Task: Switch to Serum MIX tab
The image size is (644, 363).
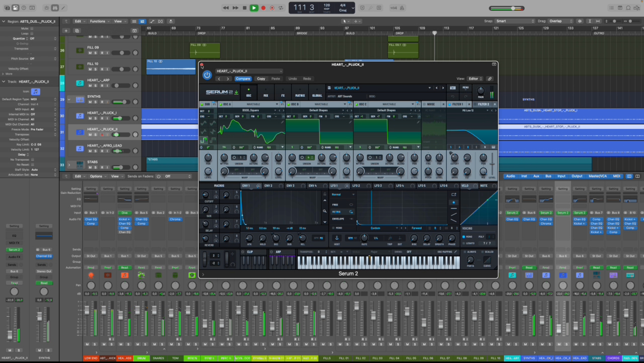Action: tap(266, 92)
